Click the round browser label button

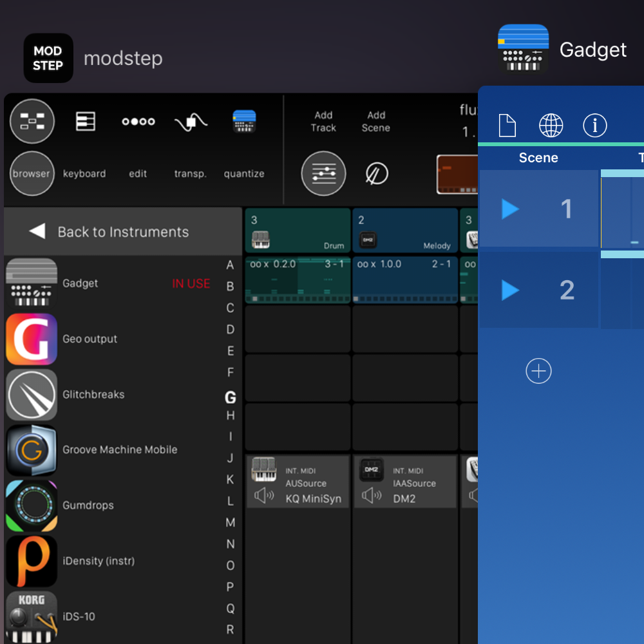tap(32, 173)
